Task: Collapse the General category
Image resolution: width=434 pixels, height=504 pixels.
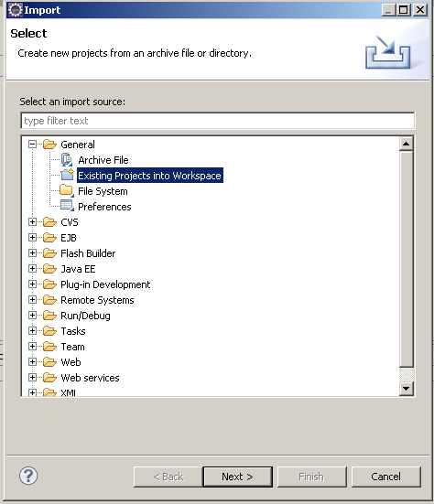Action: [x=32, y=144]
